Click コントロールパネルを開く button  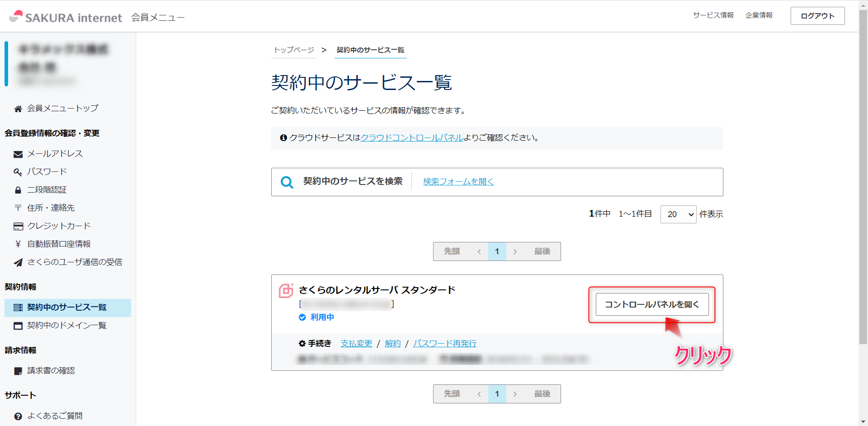(x=651, y=304)
